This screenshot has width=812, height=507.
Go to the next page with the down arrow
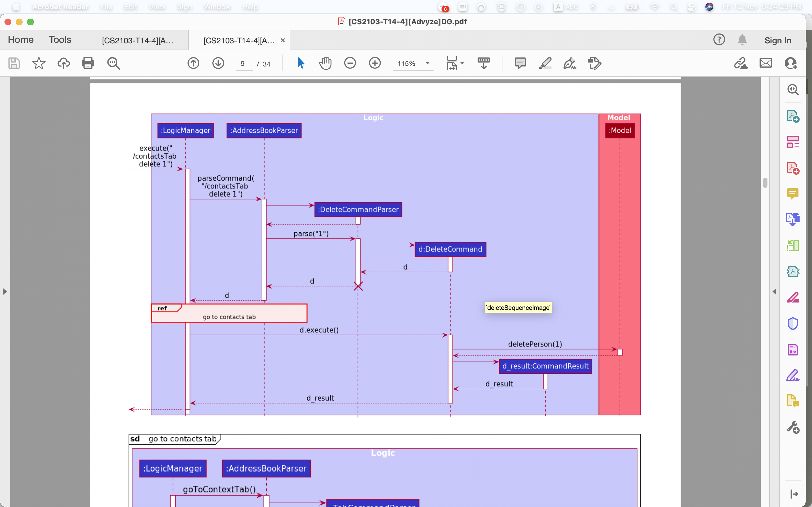click(x=218, y=63)
